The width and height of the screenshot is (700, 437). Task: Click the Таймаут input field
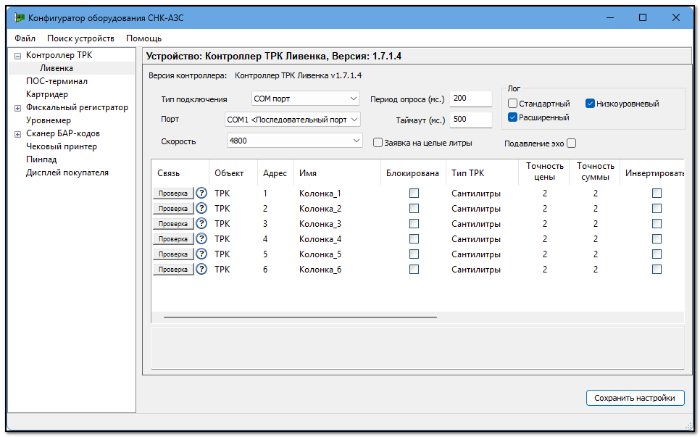pos(471,120)
